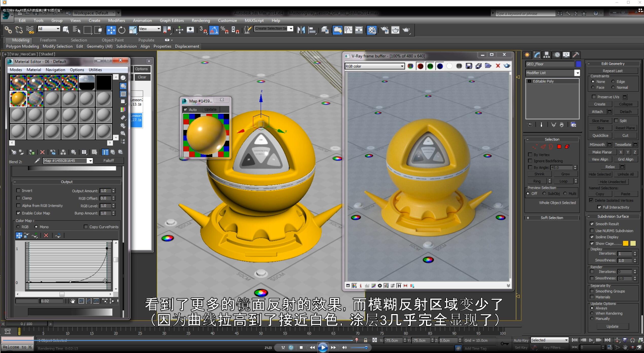The width and height of the screenshot is (644, 353).
Task: Open Create Selection Set dropdown
Action: (x=291, y=29)
